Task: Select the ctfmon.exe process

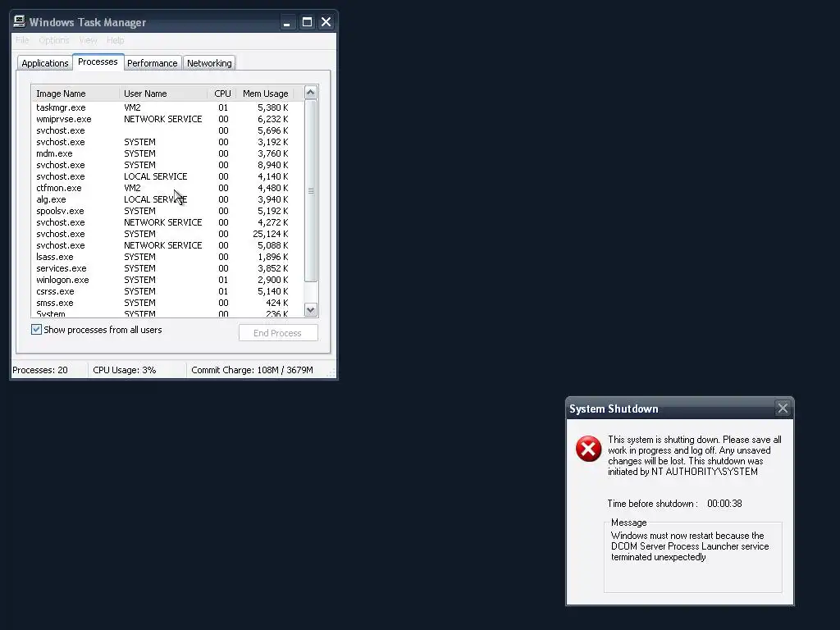Action: click(167, 188)
